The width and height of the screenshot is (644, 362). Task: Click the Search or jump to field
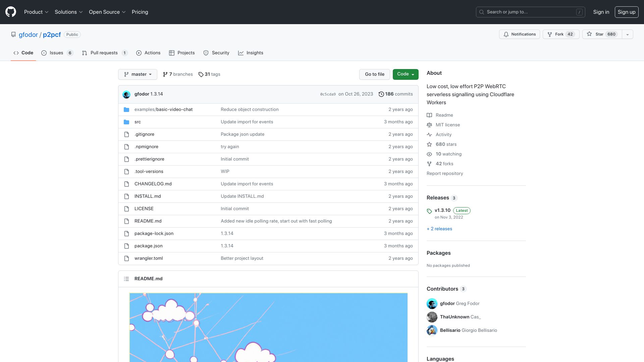(531, 12)
